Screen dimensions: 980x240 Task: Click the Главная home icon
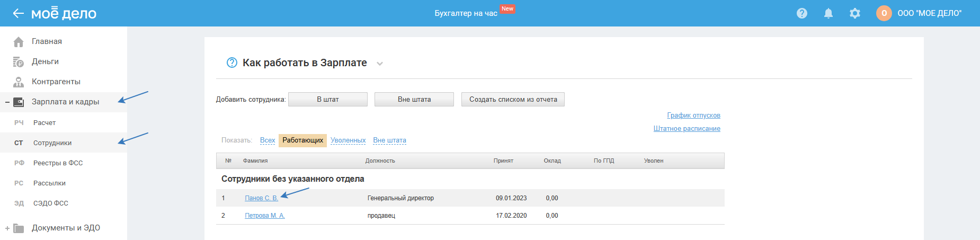point(19,42)
